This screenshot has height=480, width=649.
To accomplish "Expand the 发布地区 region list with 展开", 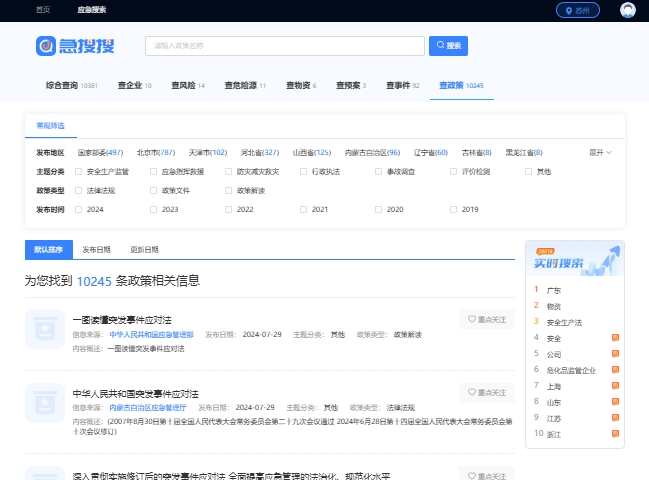I will [600, 153].
